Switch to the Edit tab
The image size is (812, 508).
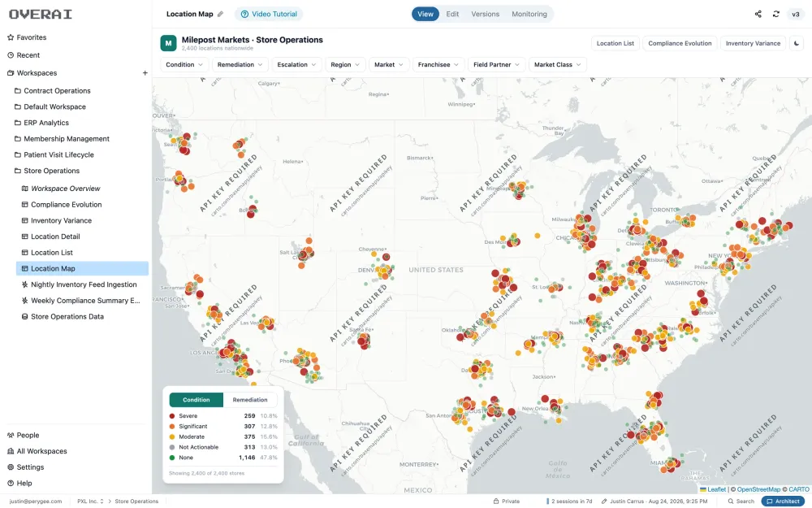point(452,14)
